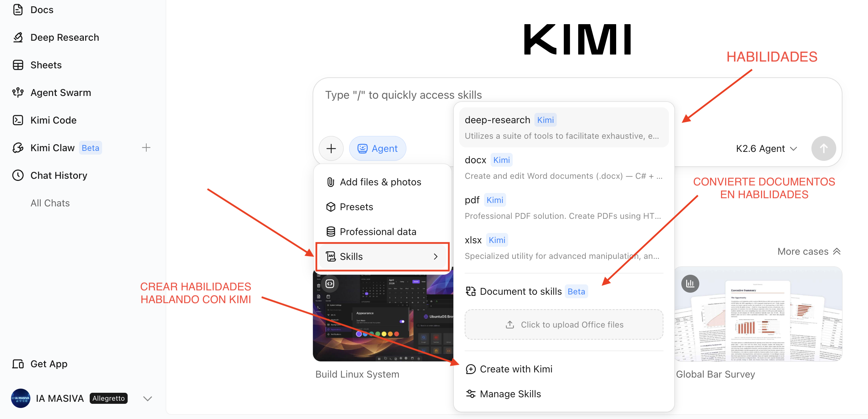The image size is (868, 419).
Task: Click the Kimi tag next to xlsx
Action: 497,240
